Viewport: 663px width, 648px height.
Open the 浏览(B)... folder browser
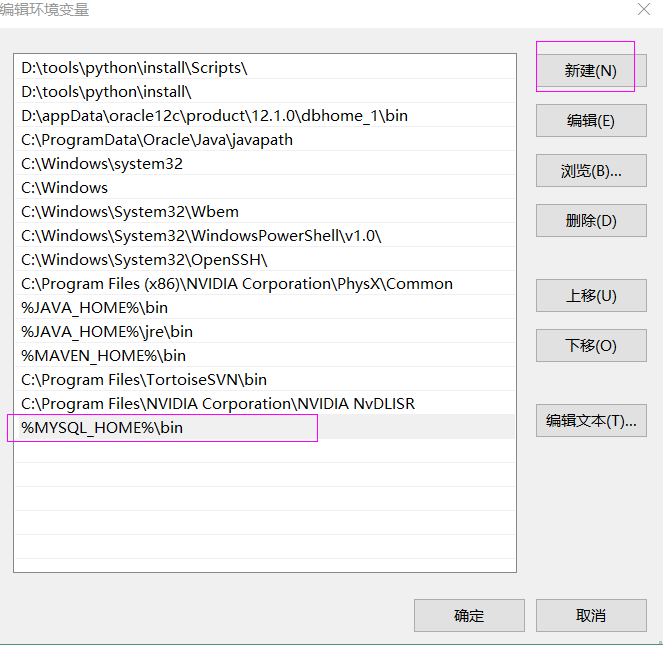tap(591, 171)
